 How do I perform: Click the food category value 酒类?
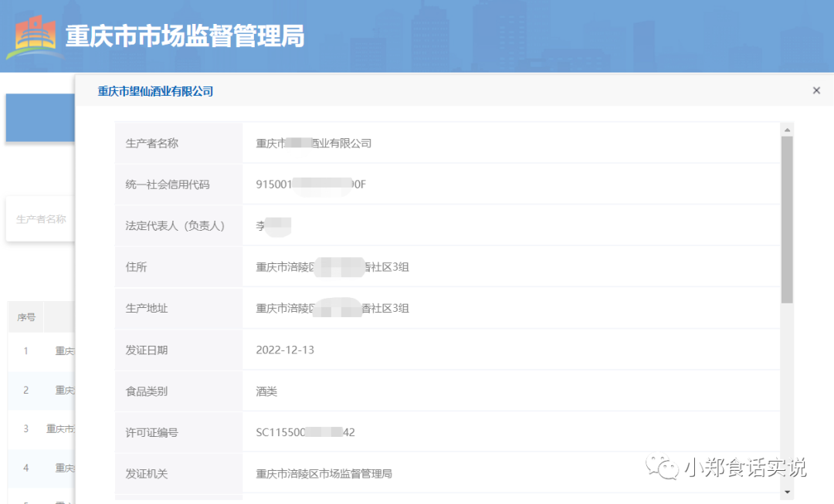pyautogui.click(x=266, y=391)
